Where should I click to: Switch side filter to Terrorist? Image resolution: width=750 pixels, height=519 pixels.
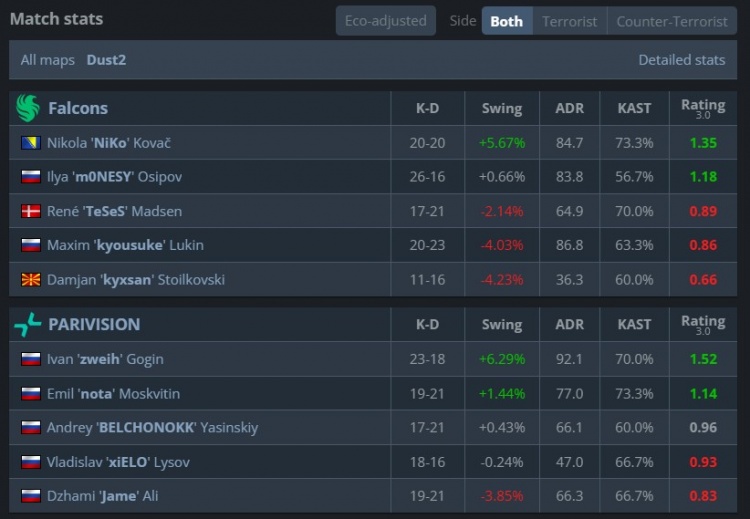click(569, 21)
